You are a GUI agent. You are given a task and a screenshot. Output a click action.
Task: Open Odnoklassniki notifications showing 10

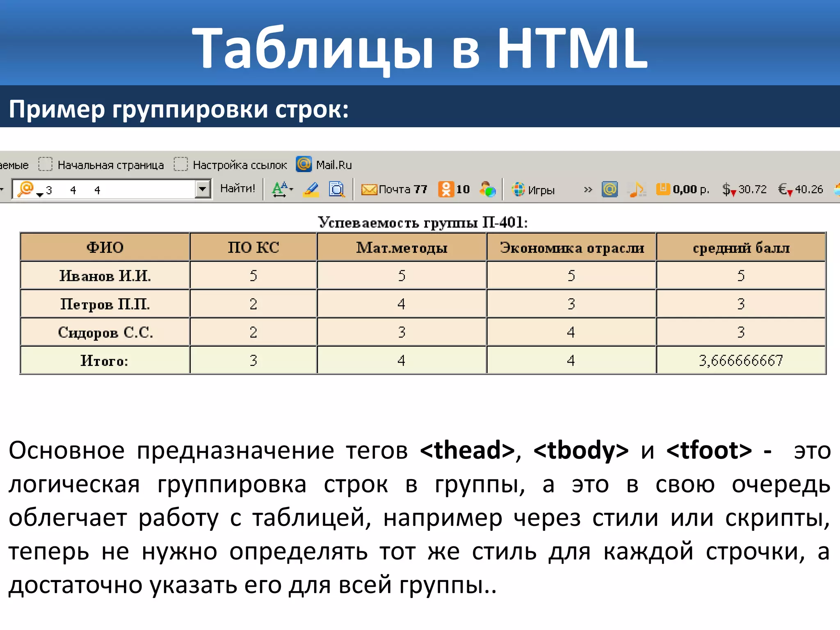[x=454, y=189]
